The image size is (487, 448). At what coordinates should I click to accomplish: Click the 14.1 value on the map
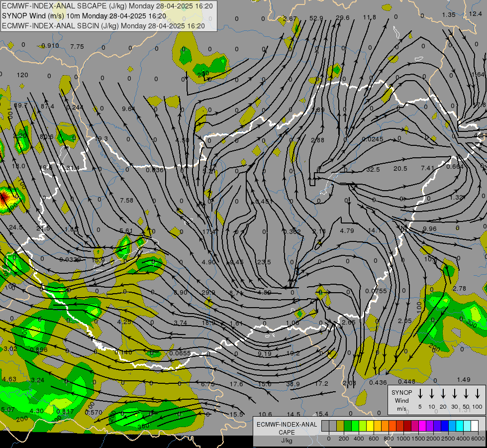[x=374, y=230]
